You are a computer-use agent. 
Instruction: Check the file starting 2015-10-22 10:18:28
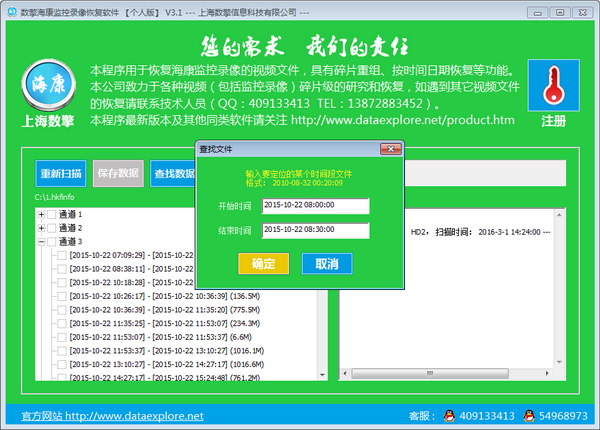click(x=62, y=282)
